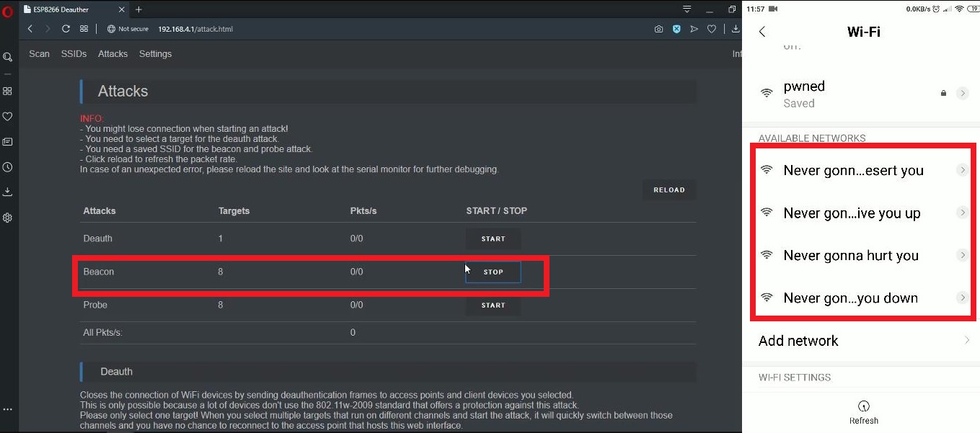Open downloads icon in address bar
980x433 pixels.
736,29
